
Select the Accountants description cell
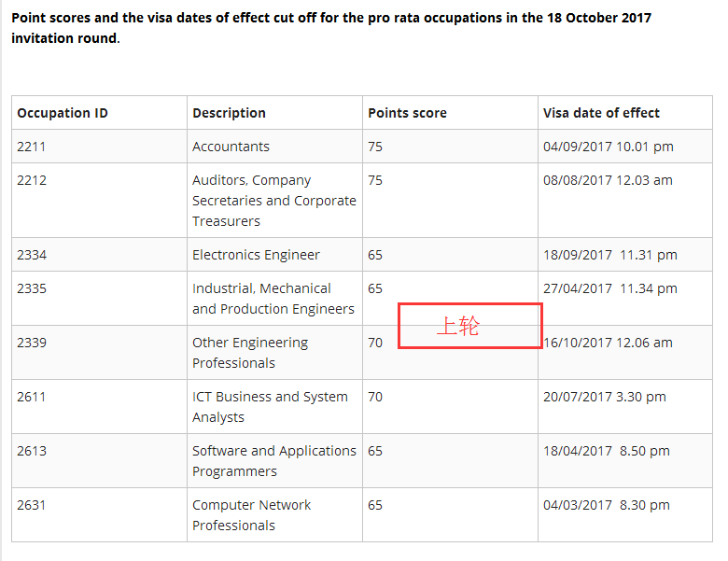coord(231,147)
